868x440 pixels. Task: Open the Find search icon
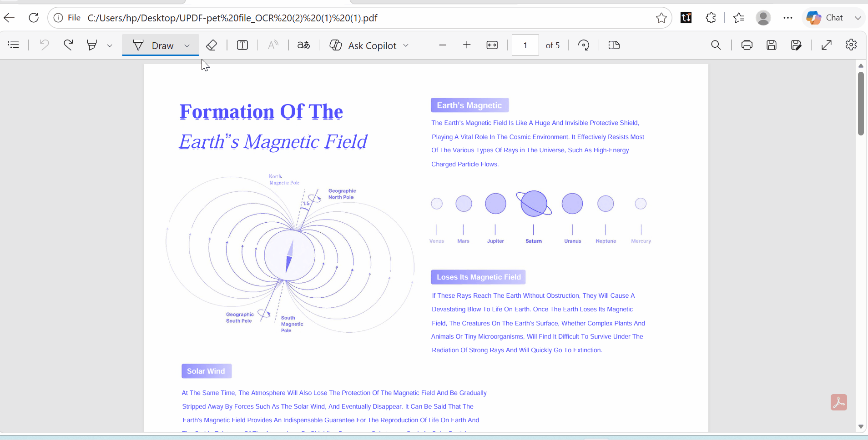tap(716, 45)
